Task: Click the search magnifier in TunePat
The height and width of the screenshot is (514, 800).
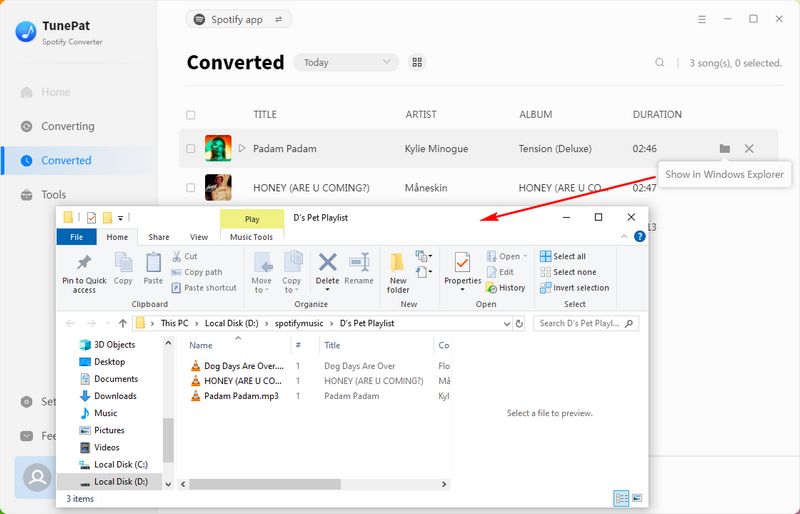Action: click(x=660, y=63)
